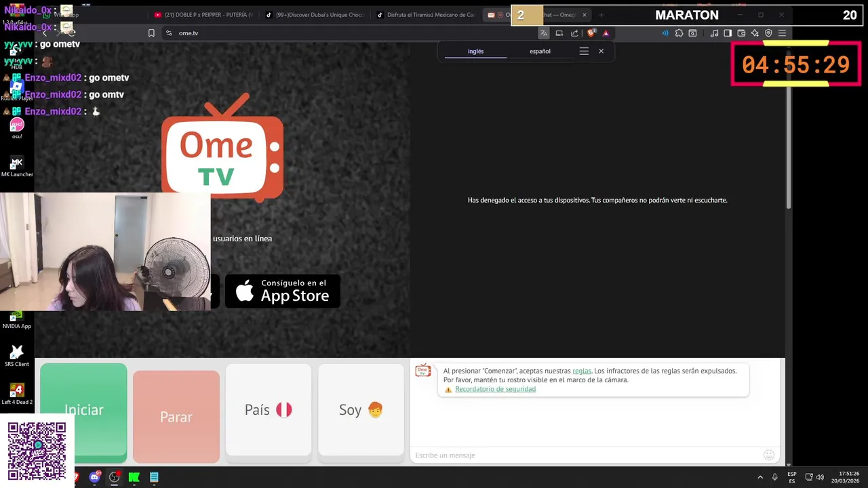
Task: Open the Brave Wallet icon
Action: [741, 33]
